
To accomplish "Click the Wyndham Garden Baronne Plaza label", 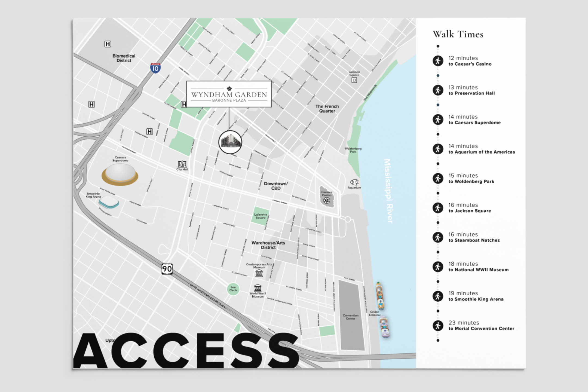I will pos(229,94).
